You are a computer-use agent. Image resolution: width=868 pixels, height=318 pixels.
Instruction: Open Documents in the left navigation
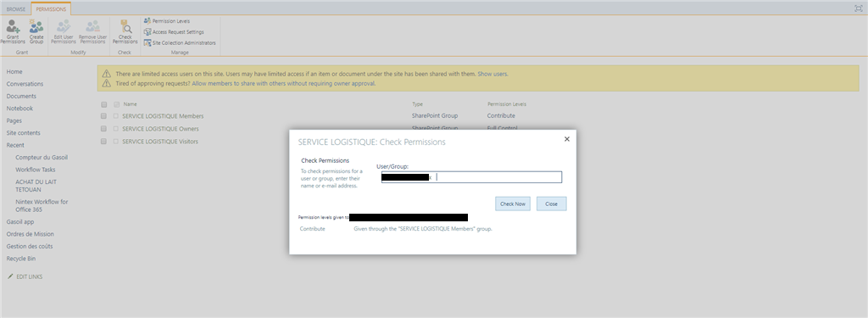point(21,97)
